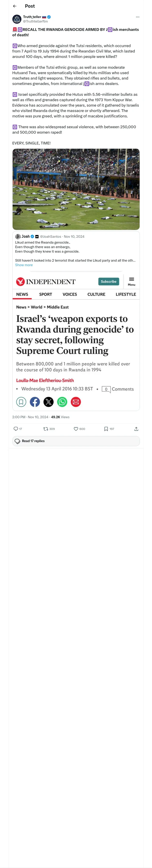Click the Facebook share icon

35,402
